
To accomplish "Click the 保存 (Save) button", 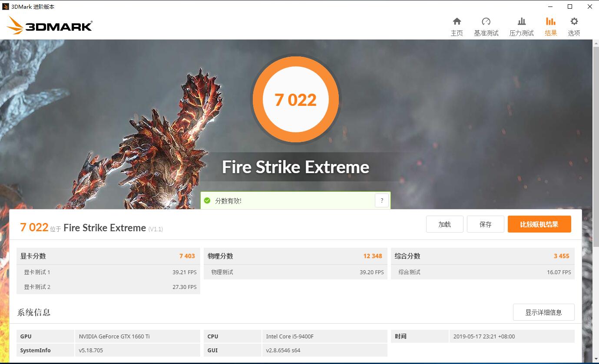I will (x=485, y=224).
